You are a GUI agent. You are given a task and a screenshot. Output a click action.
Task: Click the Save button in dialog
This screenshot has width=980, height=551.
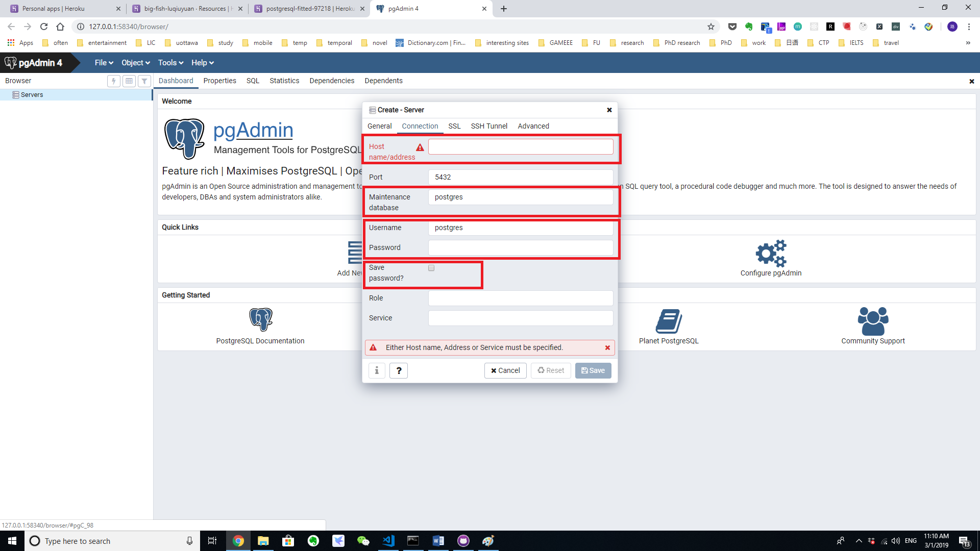(x=593, y=370)
